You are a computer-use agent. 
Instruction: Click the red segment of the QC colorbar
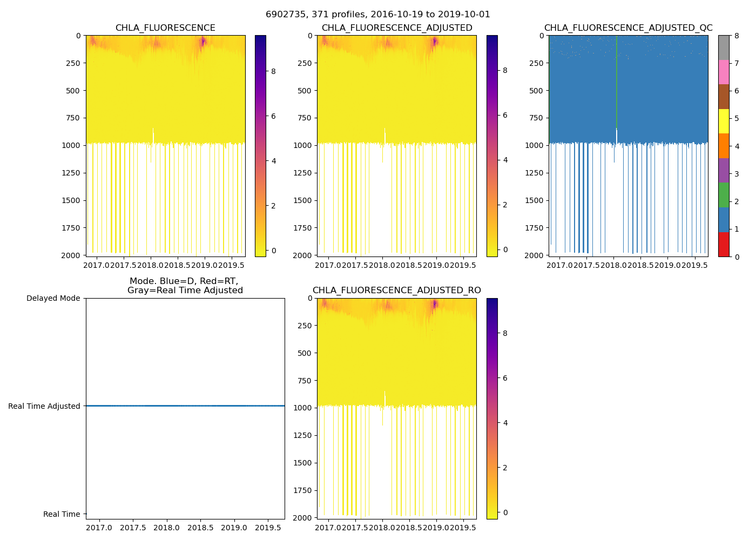point(724,244)
